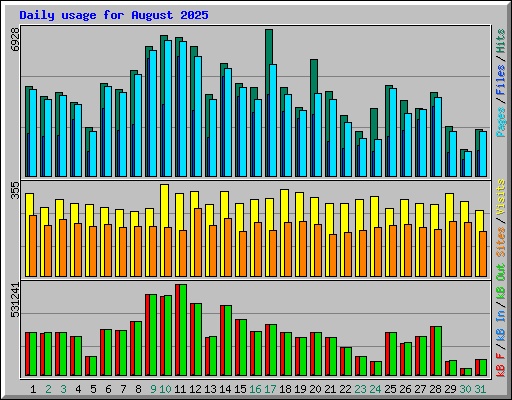Click day label 19 on x-axis

pyautogui.click(x=300, y=389)
